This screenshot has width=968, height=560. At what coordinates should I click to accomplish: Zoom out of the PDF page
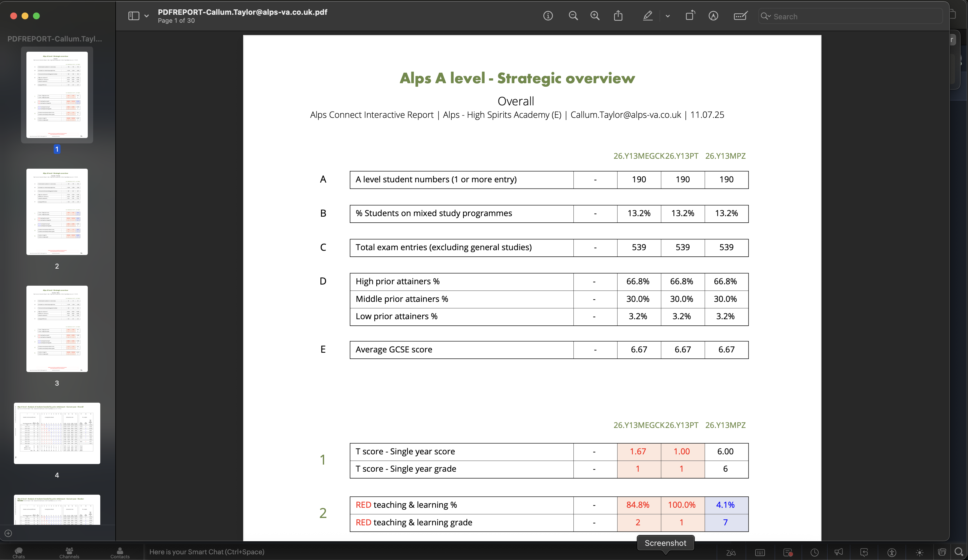click(573, 16)
